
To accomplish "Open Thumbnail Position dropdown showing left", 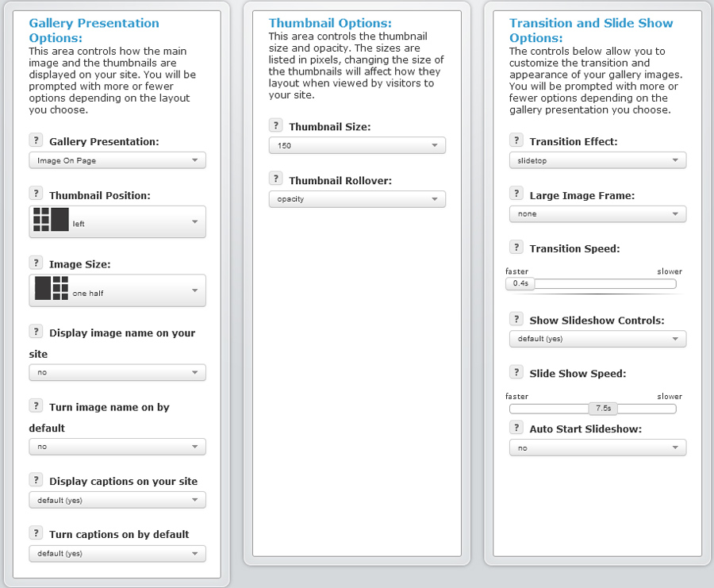I will coord(117,222).
